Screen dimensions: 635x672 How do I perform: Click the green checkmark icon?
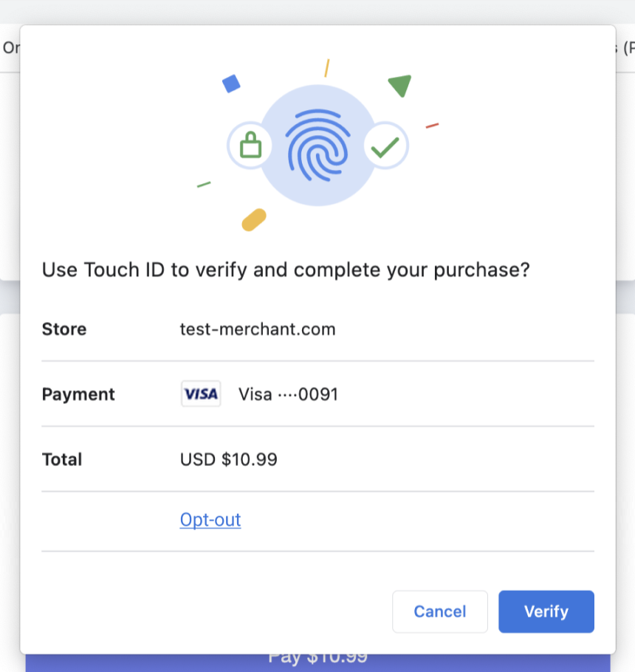point(385,146)
